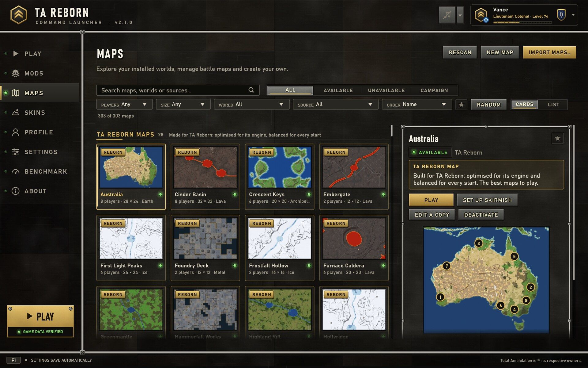Screen dimensions: 588x368
Task: Select the Unavailable filter tab
Action: 386,90
